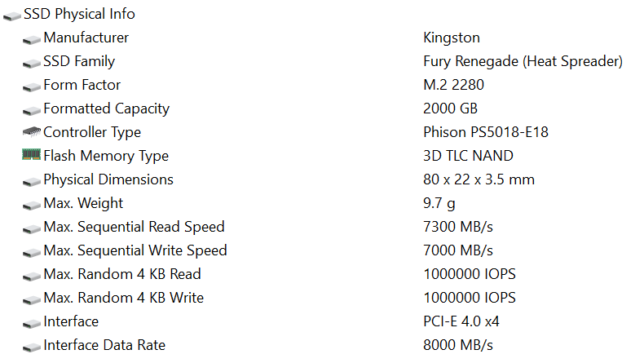644x363 pixels.
Task: Click the Fury Renegade (Heat Spreader) value
Action: [523, 61]
